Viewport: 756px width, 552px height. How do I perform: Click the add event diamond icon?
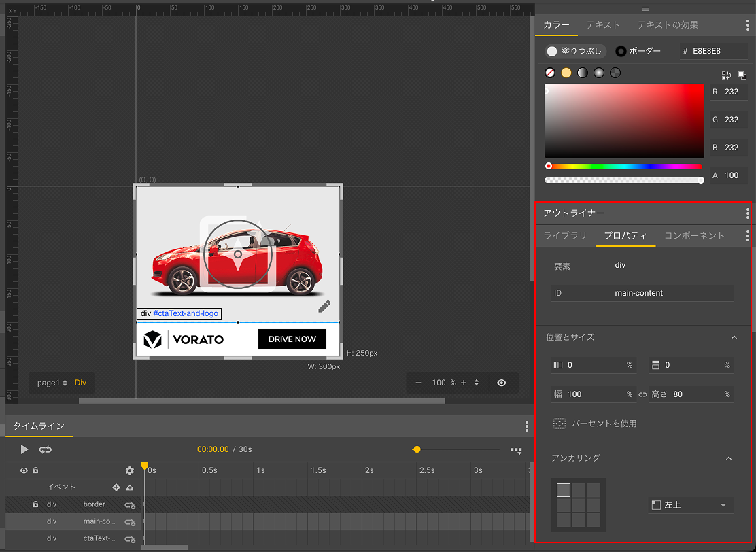116,487
